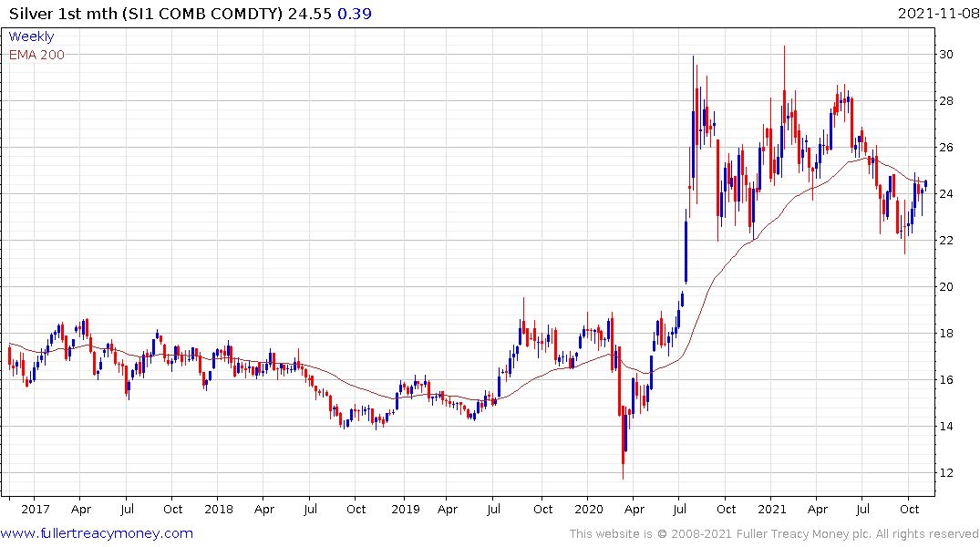Click the chart title 'Silver 1st mth'
The height and width of the screenshot is (547, 980).
point(63,14)
